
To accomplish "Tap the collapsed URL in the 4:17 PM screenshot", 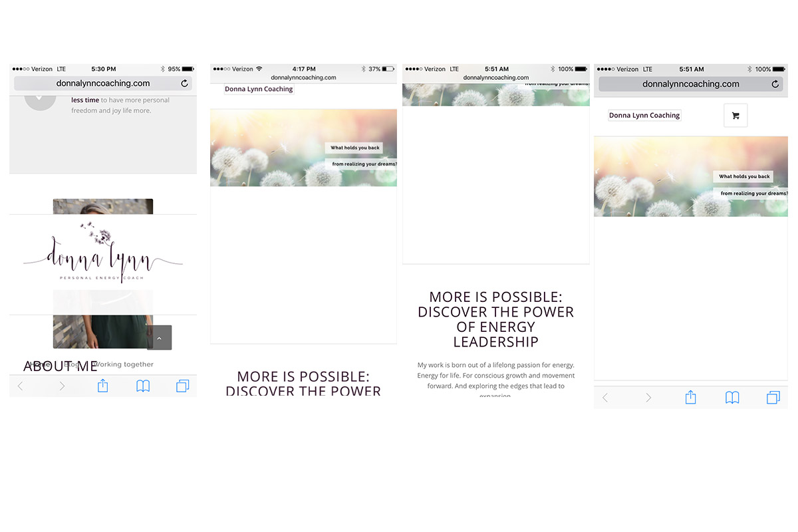I will tap(303, 78).
